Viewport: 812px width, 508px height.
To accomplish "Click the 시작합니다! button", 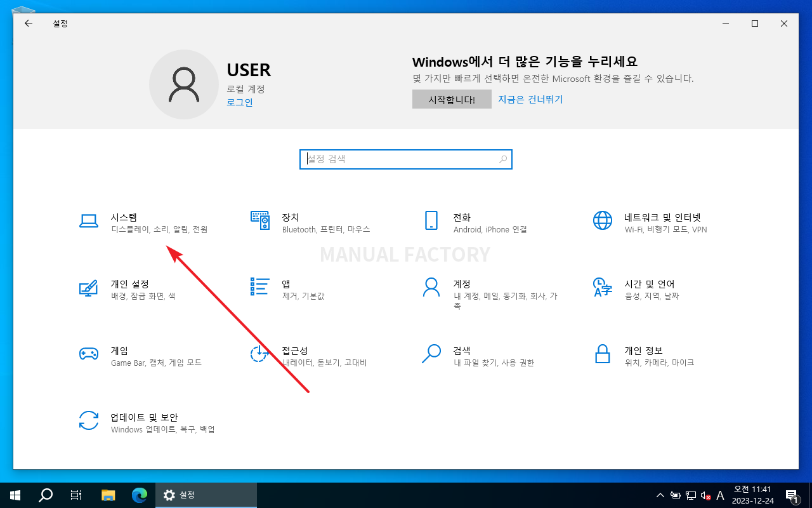I will (x=452, y=99).
